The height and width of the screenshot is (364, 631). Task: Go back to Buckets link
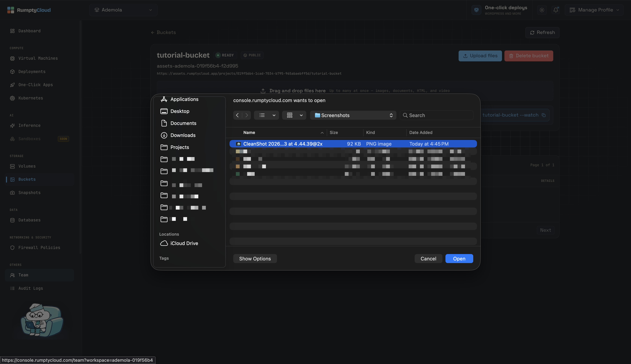coord(163,32)
